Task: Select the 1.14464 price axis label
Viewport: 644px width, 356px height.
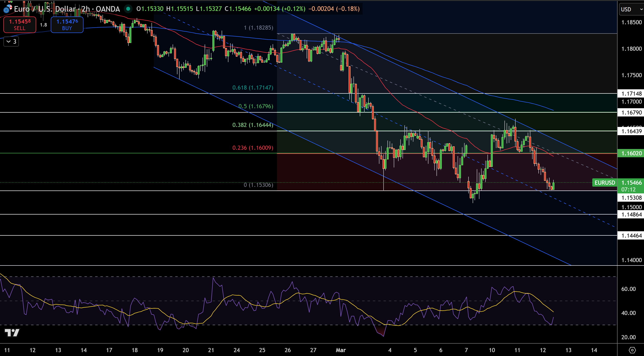Action: [x=631, y=235]
